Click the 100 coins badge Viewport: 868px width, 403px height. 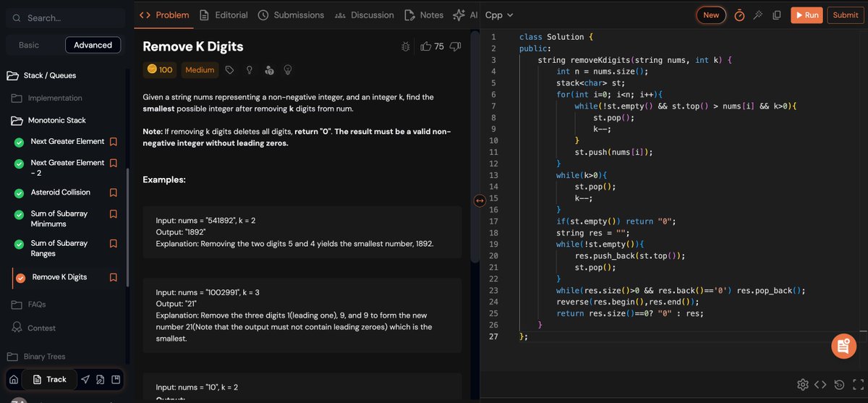[160, 69]
